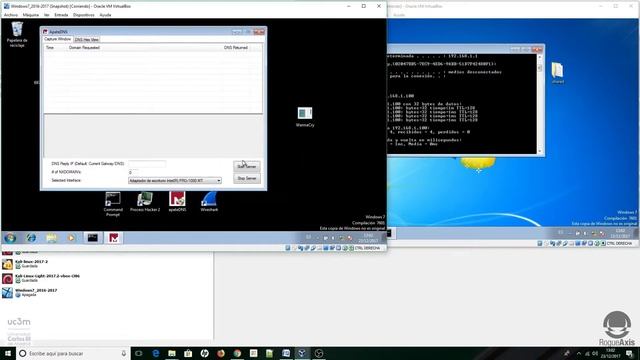Switch to ApateDNS in the Windows 7 taskbar
640x360 pixels.
click(x=113, y=238)
